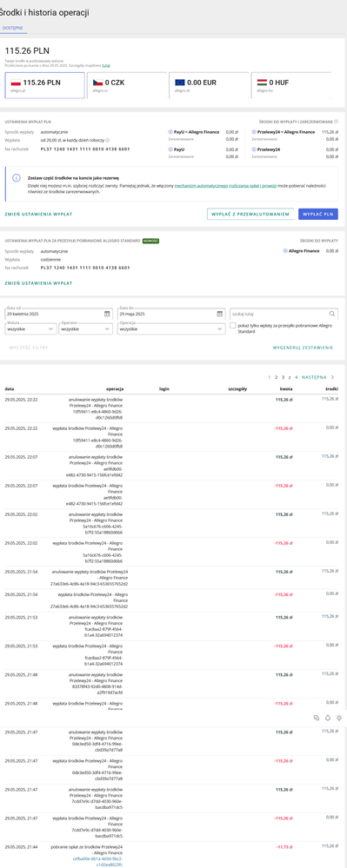Open Zmień ustawienia wypłat for PLN payouts
Screen dimensions: 347x868
(x=38, y=214)
